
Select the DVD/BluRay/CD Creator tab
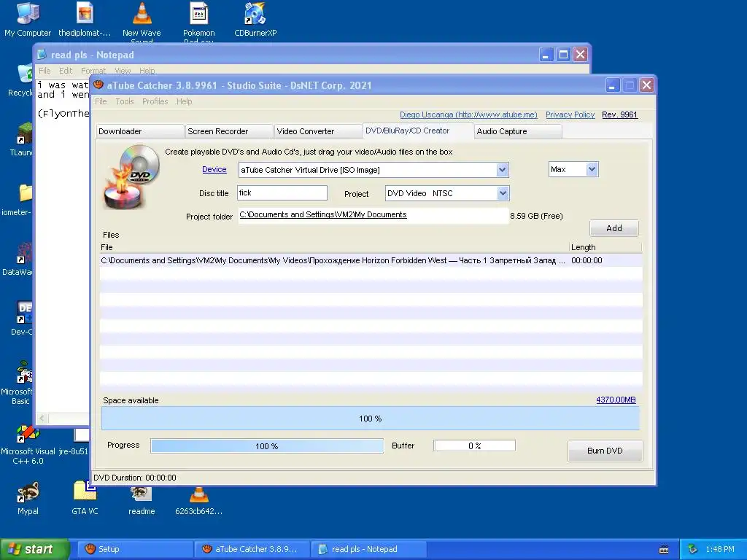point(418,131)
